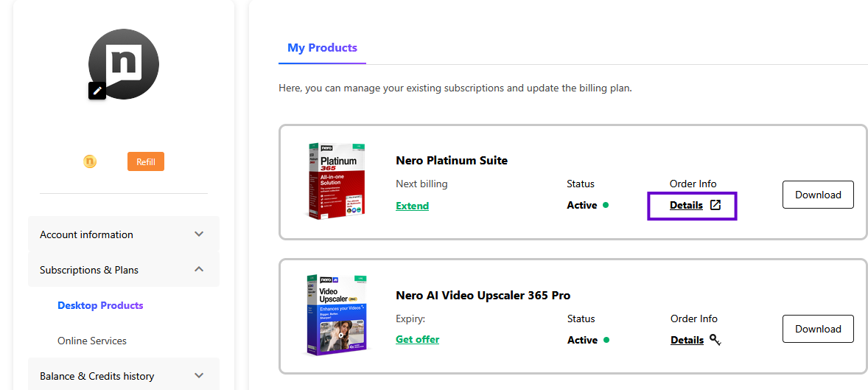Screen dimensions: 868x390
Task: Select the My Products tab
Action: tap(322, 48)
